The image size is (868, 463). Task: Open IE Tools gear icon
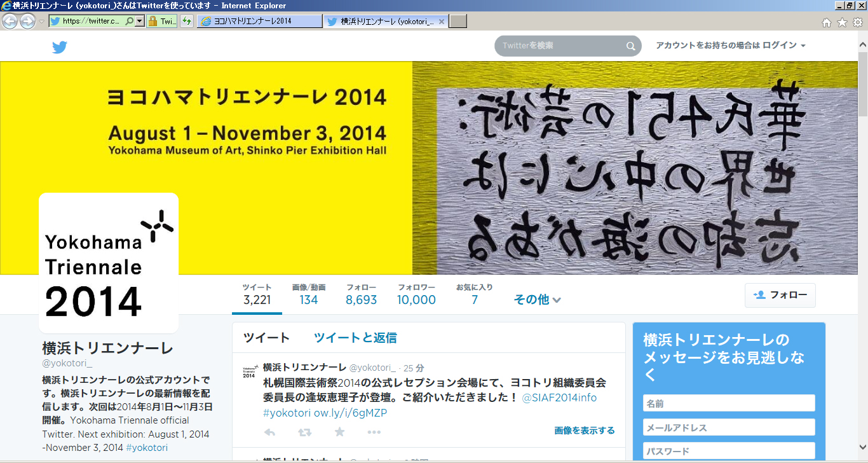pyautogui.click(x=857, y=22)
